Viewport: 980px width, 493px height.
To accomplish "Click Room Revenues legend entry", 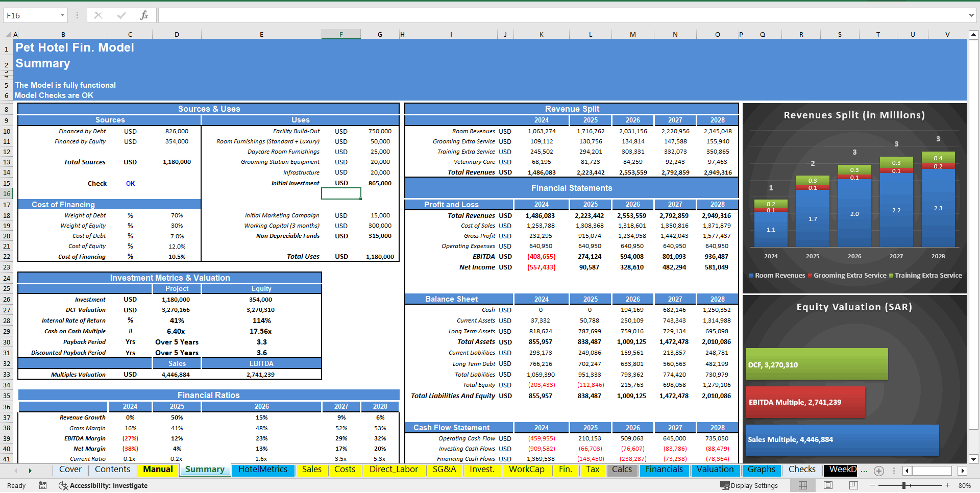I will pos(777,276).
